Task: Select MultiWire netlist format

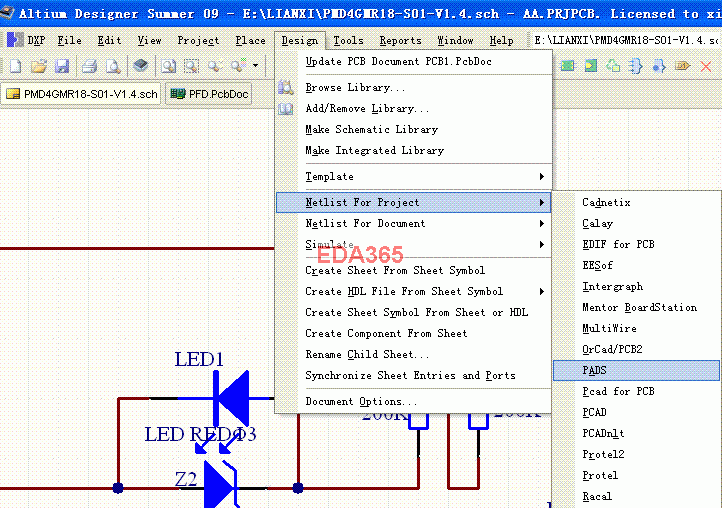Action: click(x=636, y=328)
